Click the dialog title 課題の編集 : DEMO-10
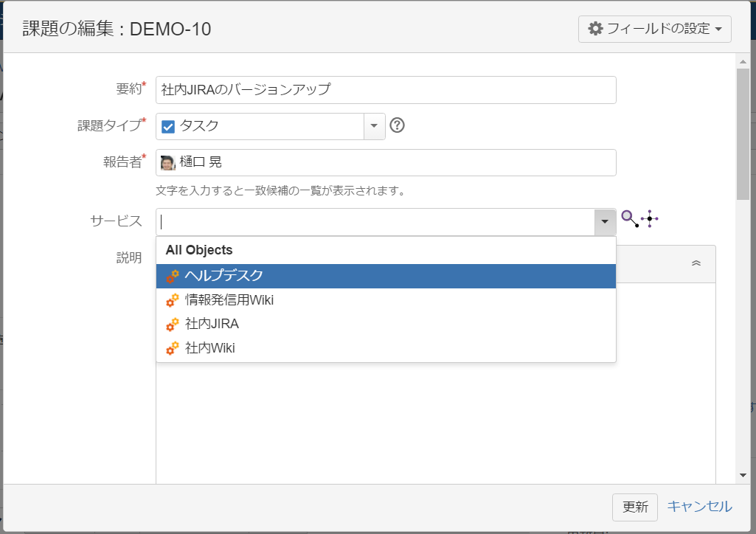 (117, 29)
